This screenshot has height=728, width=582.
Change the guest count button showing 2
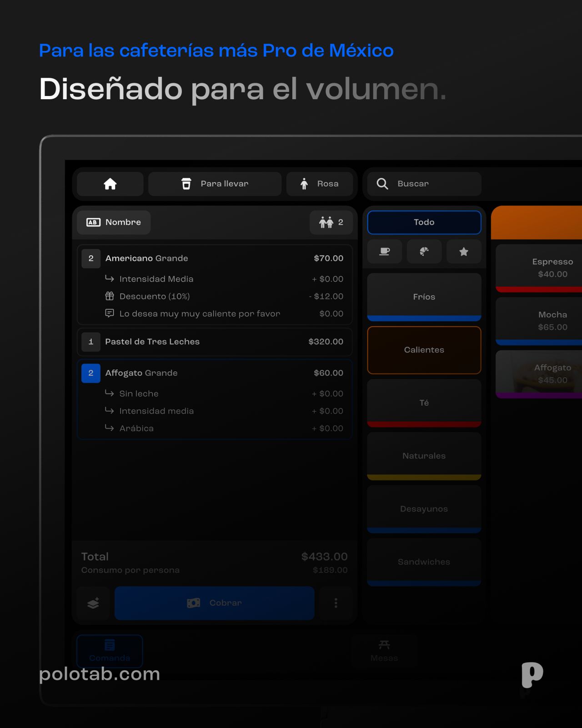[331, 222]
